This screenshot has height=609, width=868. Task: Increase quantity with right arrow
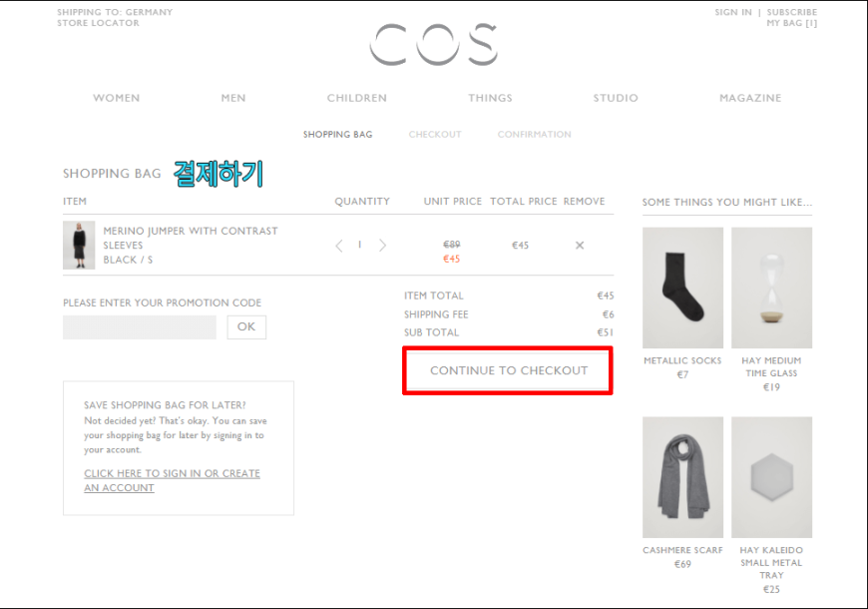pos(382,246)
